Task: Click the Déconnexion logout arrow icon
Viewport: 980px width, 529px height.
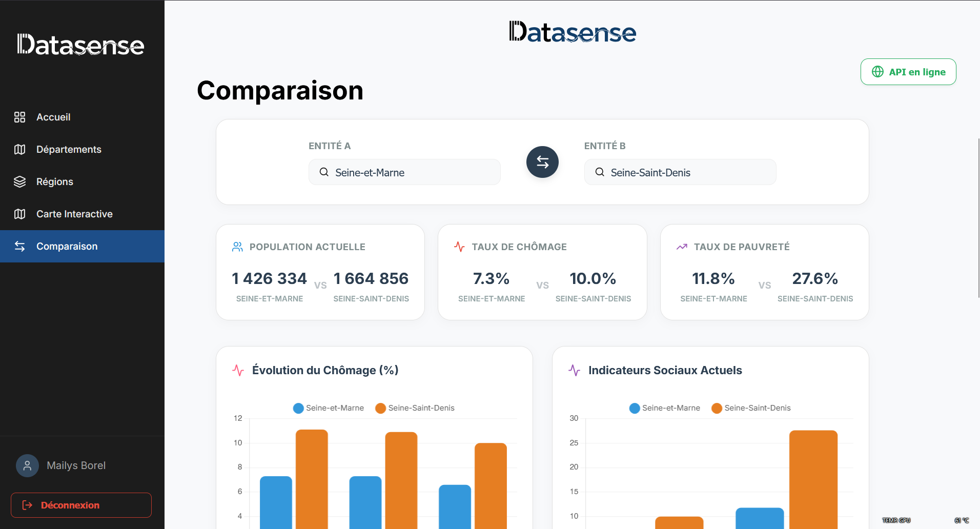Action: coord(28,505)
